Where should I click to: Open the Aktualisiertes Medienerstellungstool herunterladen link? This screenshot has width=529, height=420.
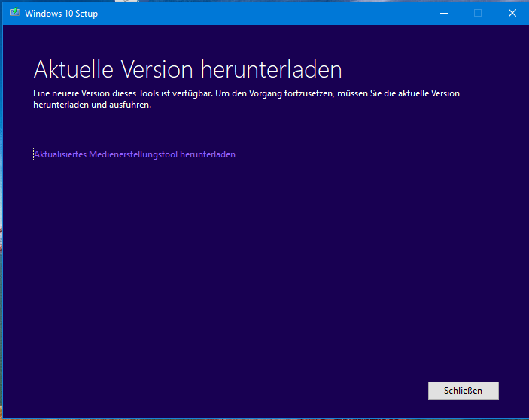point(135,154)
